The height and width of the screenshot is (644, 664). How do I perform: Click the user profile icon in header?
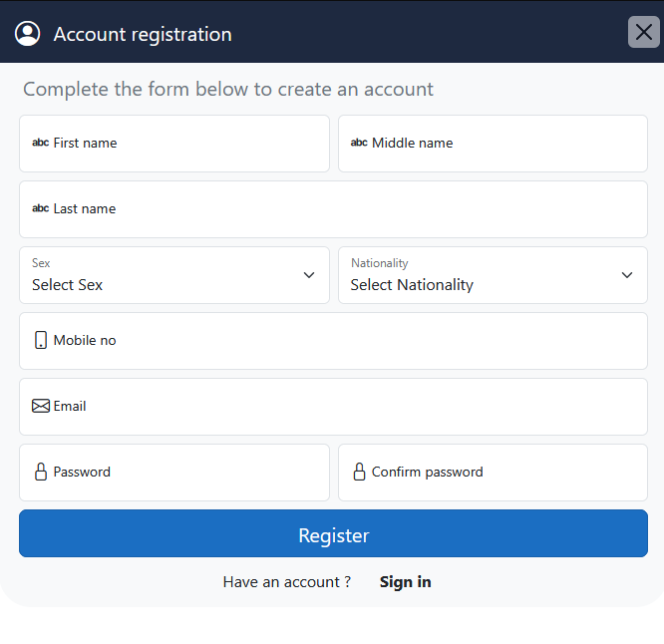point(28,34)
